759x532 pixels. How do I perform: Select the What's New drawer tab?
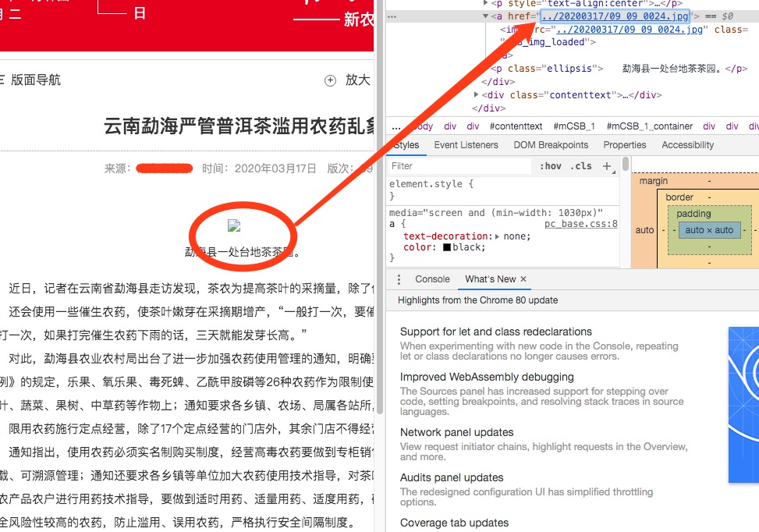pos(491,279)
